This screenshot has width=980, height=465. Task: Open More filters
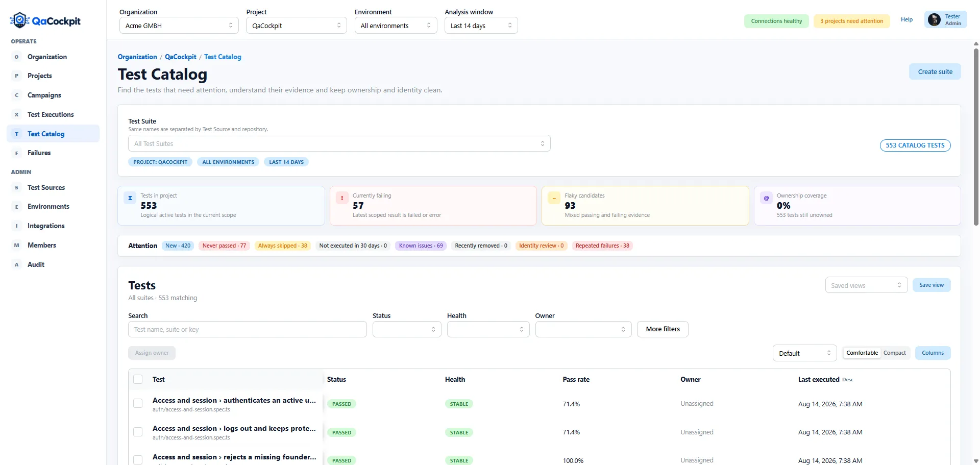pos(663,329)
